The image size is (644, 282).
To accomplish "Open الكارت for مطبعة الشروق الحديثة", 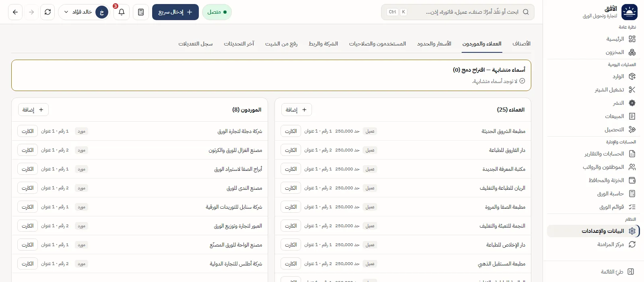I will [291, 131].
